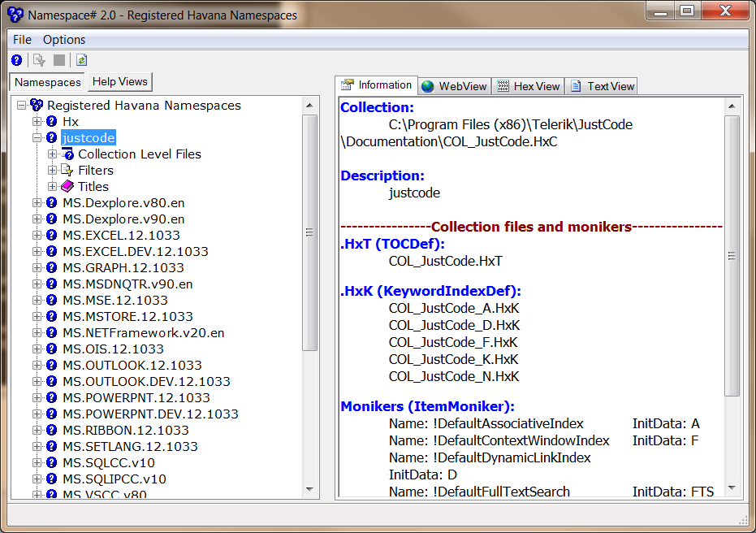Image resolution: width=756 pixels, height=533 pixels.
Task: Open the Options menu
Action: point(64,40)
